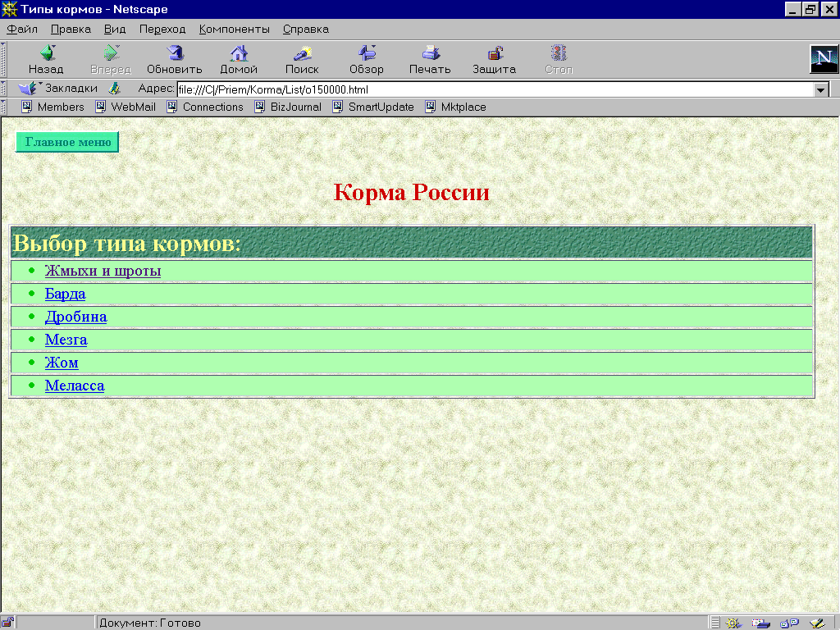Click into the address URL field
The width and height of the screenshot is (840, 630).
(492, 89)
